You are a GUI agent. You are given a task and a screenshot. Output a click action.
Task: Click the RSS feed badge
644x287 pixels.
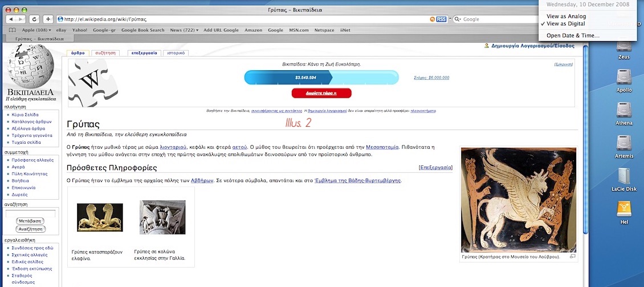442,19
